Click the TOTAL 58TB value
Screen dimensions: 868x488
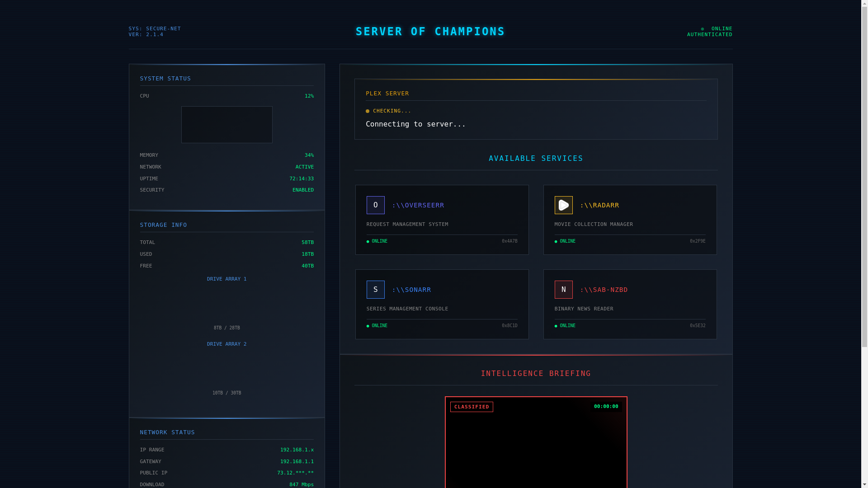[307, 243]
